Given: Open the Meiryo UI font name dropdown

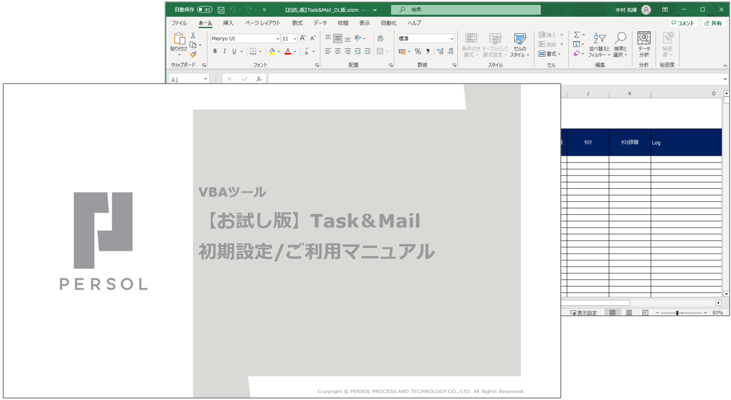Looking at the screenshot, I should pyautogui.click(x=277, y=39).
